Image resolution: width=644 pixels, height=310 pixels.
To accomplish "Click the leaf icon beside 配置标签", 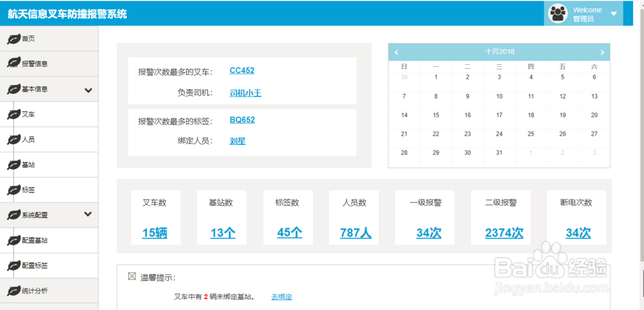I will pyautogui.click(x=14, y=266).
